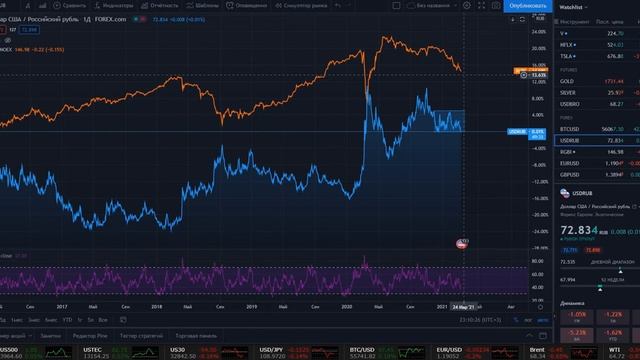Select TSLA in the watchlist
640x360 pixels.
597,56
